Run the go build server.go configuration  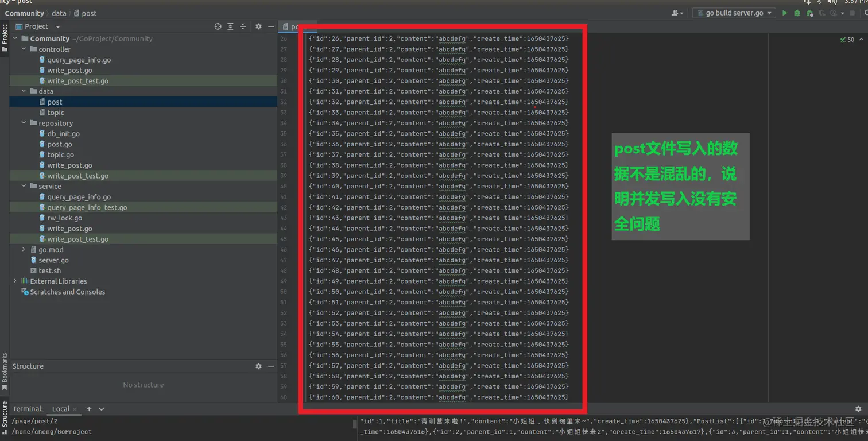tap(785, 13)
